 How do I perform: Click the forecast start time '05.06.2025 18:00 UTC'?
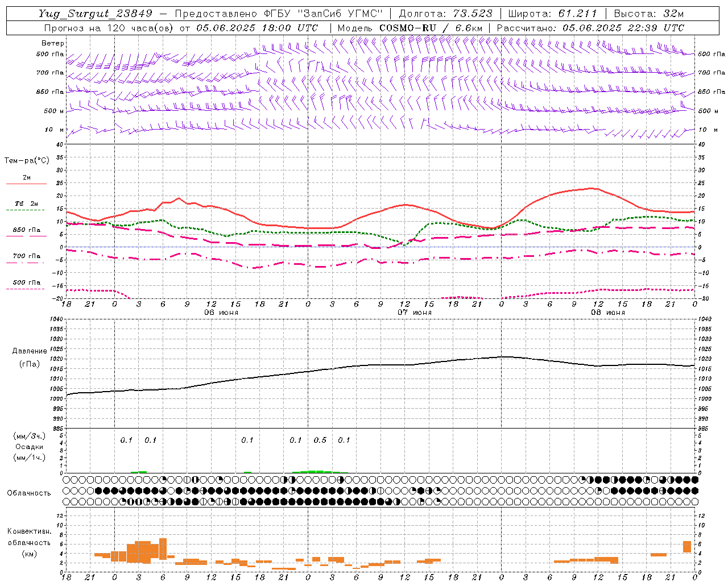click(x=257, y=28)
